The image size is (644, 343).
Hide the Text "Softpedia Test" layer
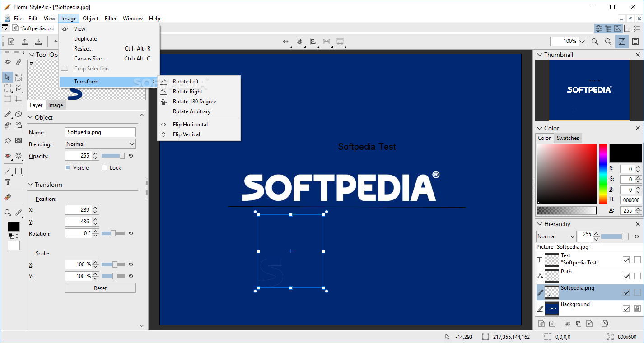point(626,260)
